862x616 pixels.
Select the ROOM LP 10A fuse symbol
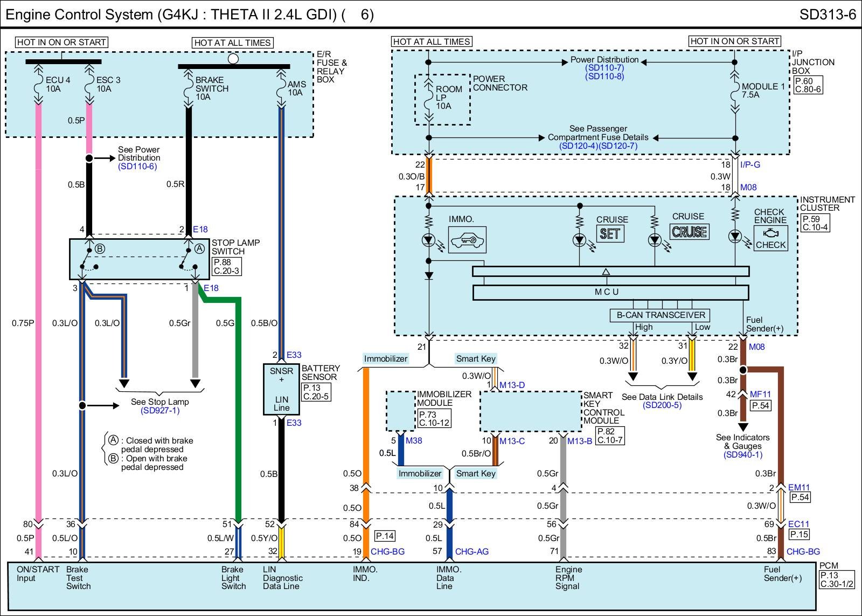point(428,98)
